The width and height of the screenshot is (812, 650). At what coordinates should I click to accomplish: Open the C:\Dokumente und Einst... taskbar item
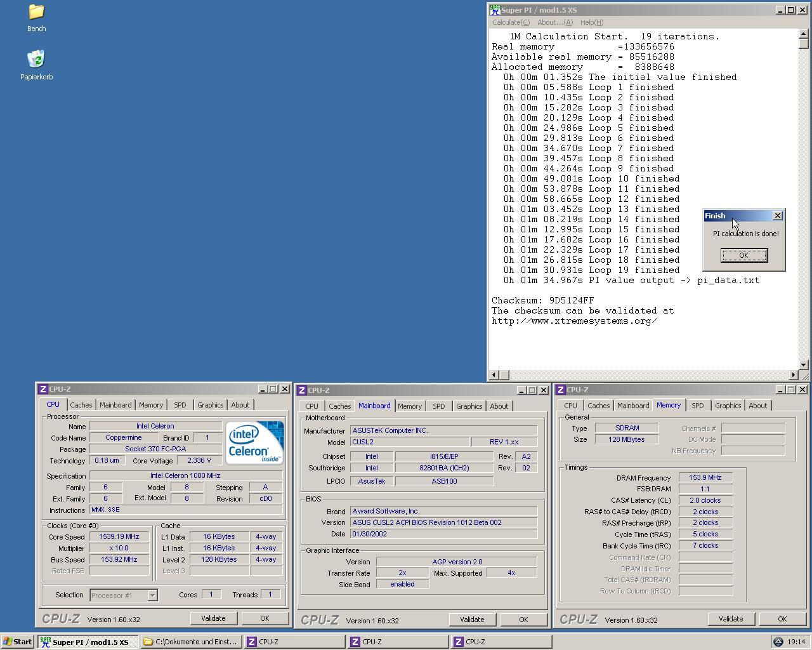(x=191, y=642)
